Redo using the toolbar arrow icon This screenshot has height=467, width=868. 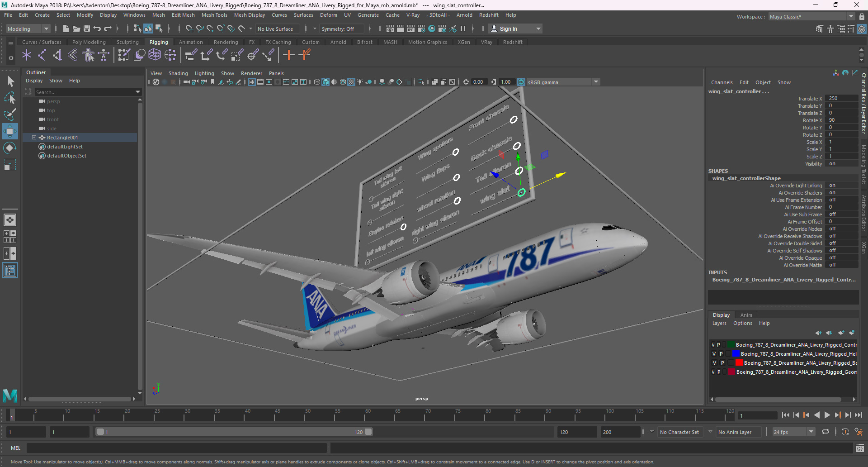(x=108, y=29)
